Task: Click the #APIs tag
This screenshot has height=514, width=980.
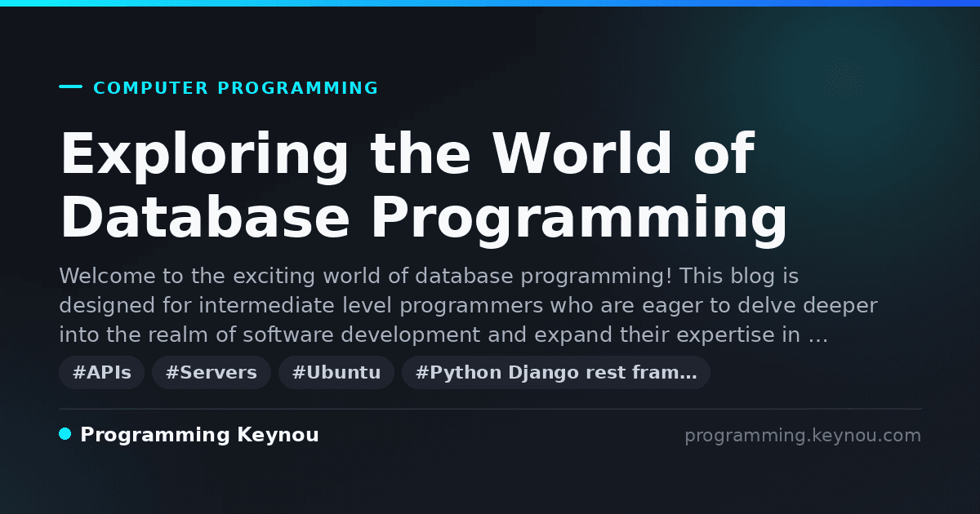Action: tap(101, 373)
